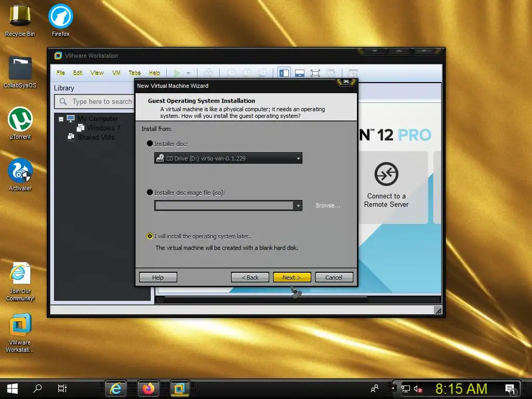This screenshot has height=399, width=532.
Task: Open the Activater desktop icon
Action: pos(20,175)
